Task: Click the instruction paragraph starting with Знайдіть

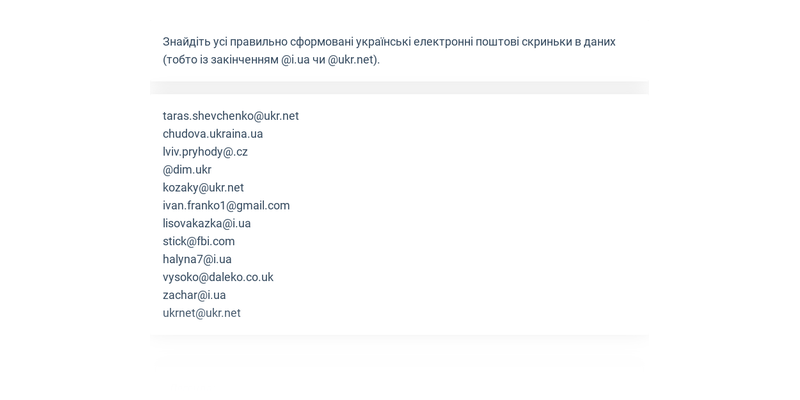Action: pos(389,51)
